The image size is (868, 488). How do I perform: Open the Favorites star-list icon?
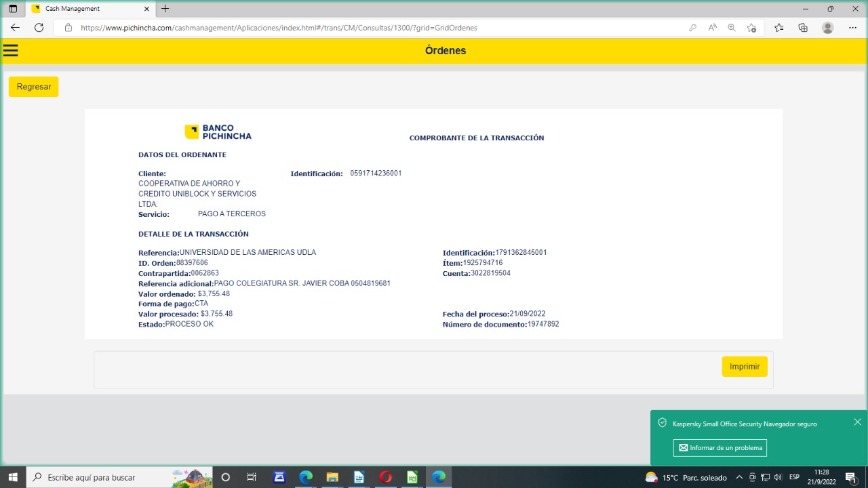pyautogui.click(x=778, y=28)
